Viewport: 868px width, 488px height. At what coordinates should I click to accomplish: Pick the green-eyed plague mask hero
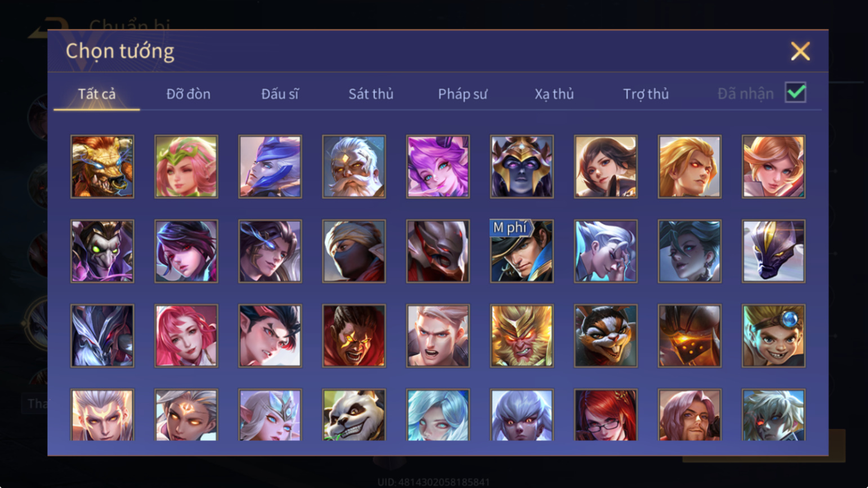click(x=102, y=251)
